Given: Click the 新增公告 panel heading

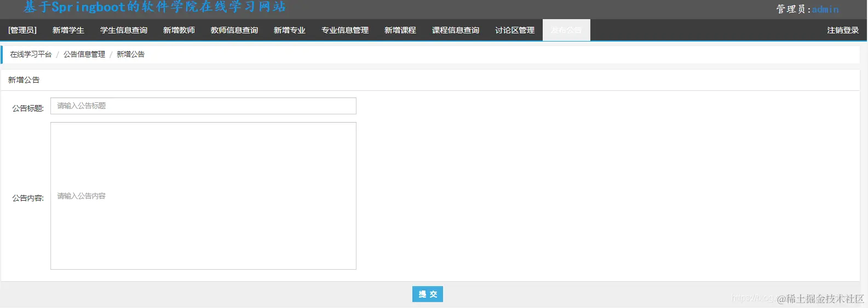Looking at the screenshot, I should tap(24, 80).
